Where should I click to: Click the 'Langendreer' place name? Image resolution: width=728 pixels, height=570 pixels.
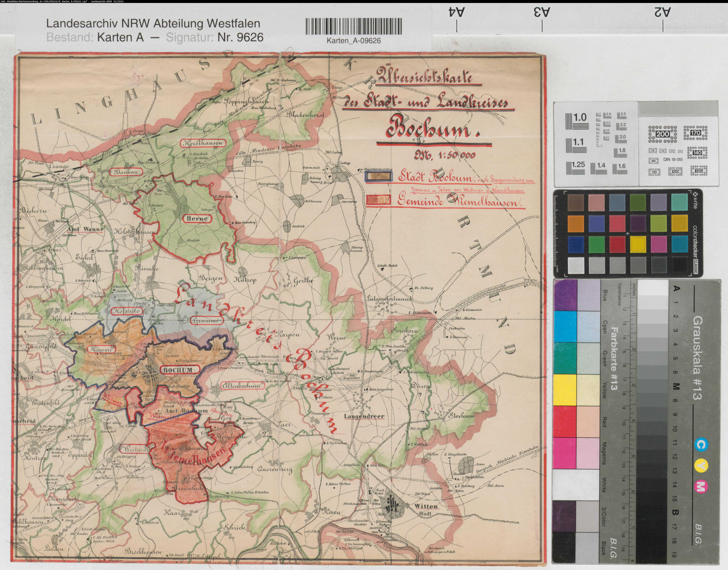coord(364,416)
